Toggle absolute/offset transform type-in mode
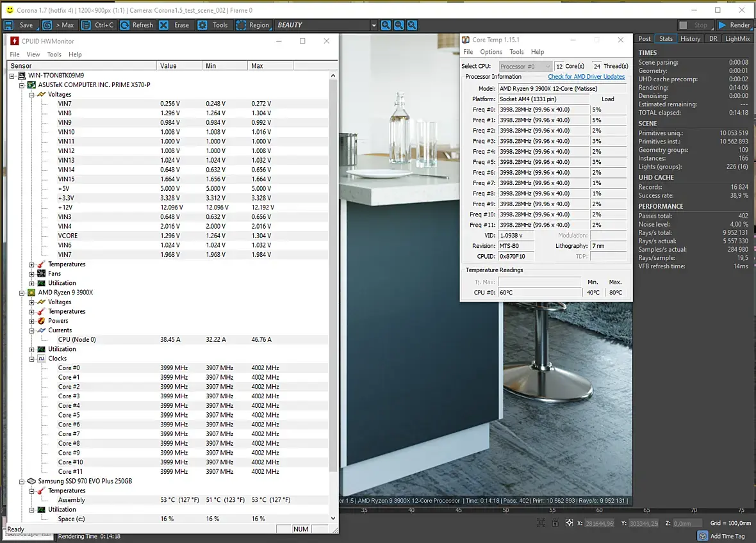756x543 pixels. pyautogui.click(x=569, y=523)
